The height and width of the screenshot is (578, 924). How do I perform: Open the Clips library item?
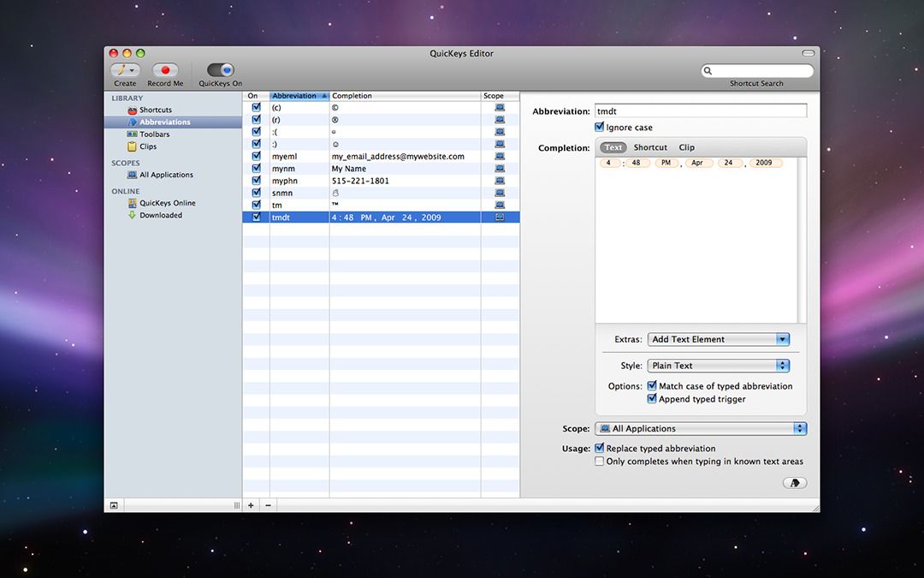tap(147, 146)
